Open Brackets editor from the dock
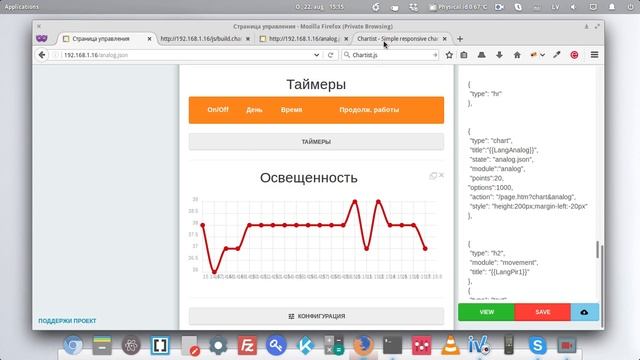Image resolution: width=640 pixels, height=360 pixels. coord(160,345)
